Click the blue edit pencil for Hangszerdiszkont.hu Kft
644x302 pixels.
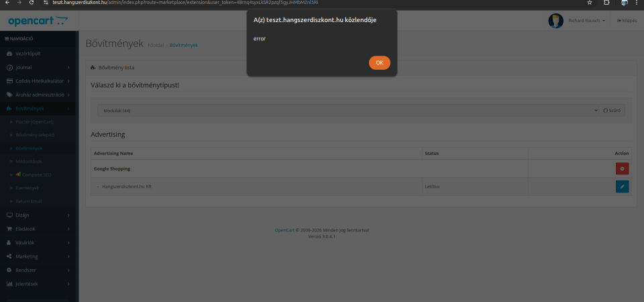coord(622,186)
